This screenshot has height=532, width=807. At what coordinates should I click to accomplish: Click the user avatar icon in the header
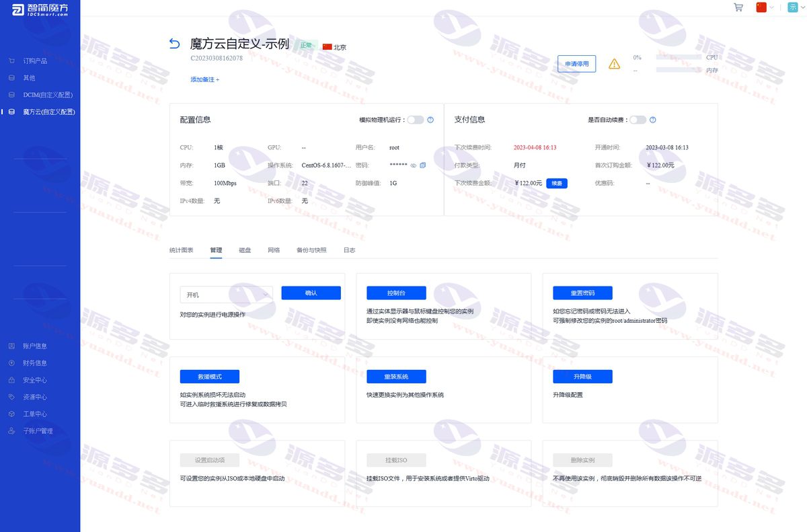click(x=792, y=7)
